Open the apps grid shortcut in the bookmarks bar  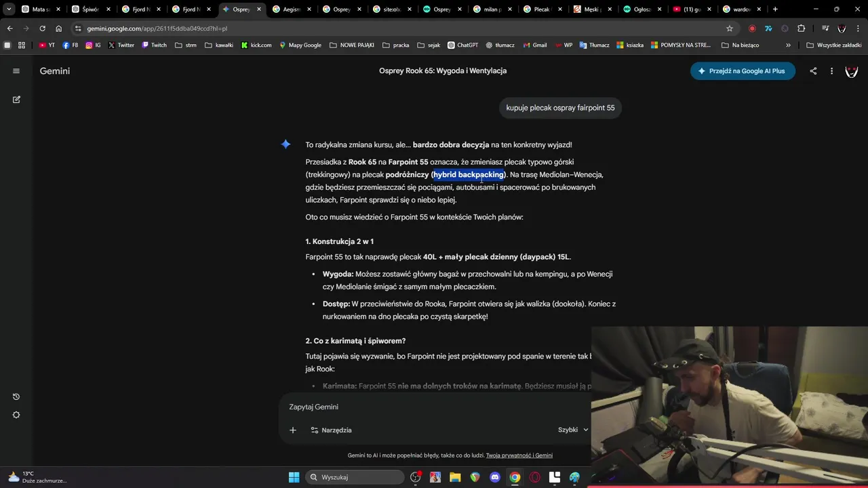22,45
